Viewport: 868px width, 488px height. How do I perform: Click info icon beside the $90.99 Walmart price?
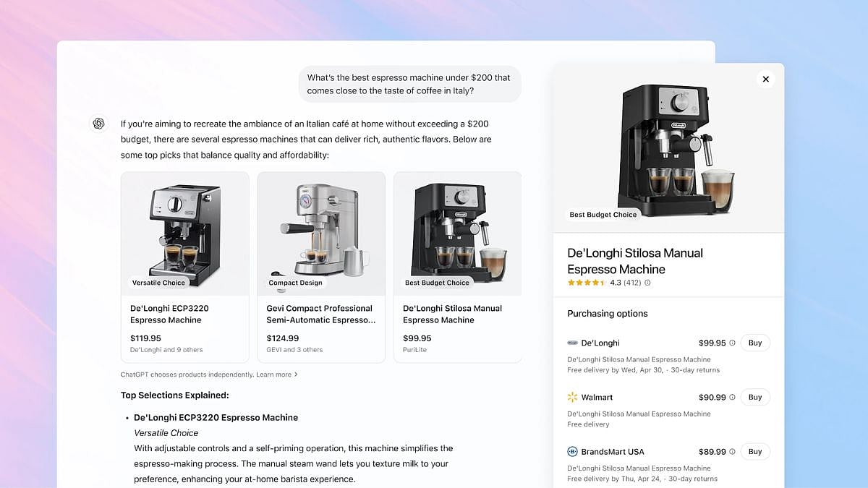click(732, 397)
